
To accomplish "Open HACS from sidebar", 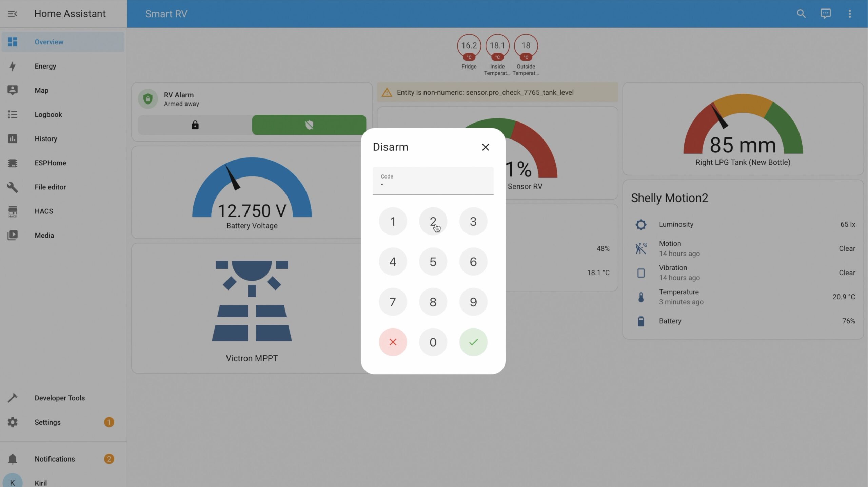I will point(43,211).
